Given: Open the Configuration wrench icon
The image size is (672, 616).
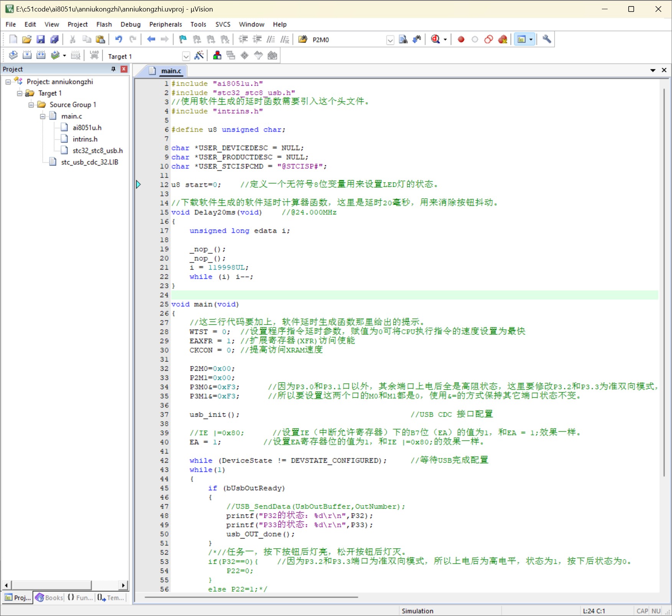Looking at the screenshot, I should pyautogui.click(x=547, y=39).
